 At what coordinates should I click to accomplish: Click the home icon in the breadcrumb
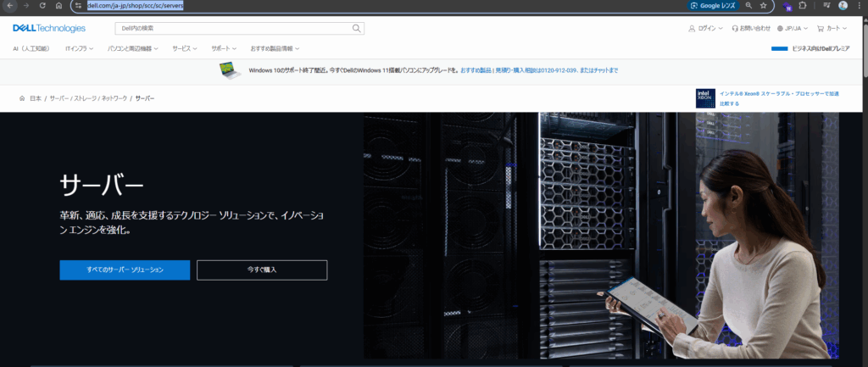pyautogui.click(x=22, y=98)
